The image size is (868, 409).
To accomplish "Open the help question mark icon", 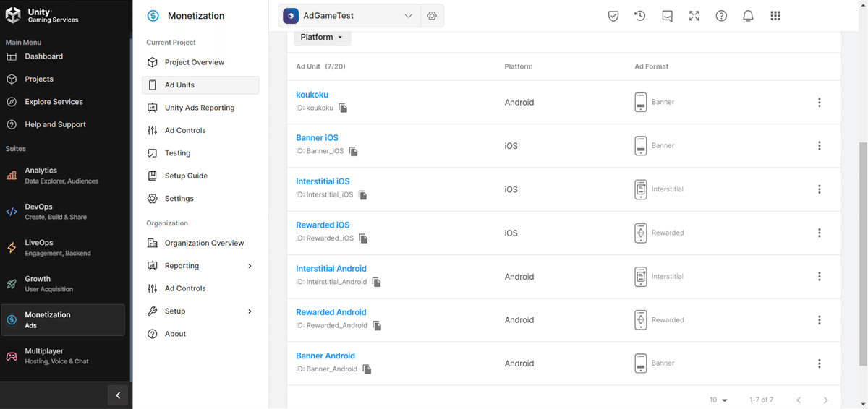I will pyautogui.click(x=721, y=16).
